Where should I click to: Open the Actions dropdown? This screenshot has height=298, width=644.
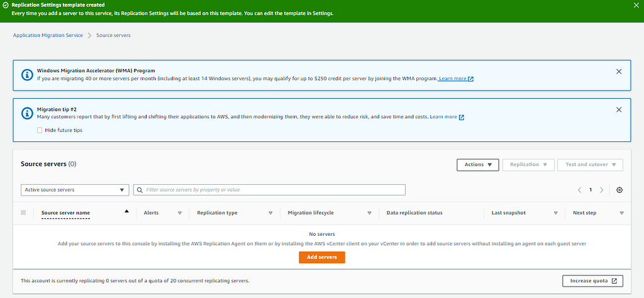478,165
